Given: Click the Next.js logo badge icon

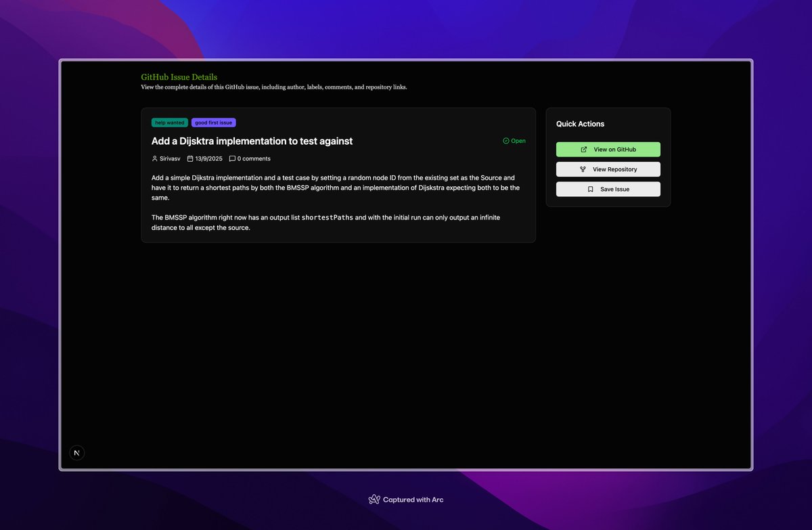Looking at the screenshot, I should [77, 453].
